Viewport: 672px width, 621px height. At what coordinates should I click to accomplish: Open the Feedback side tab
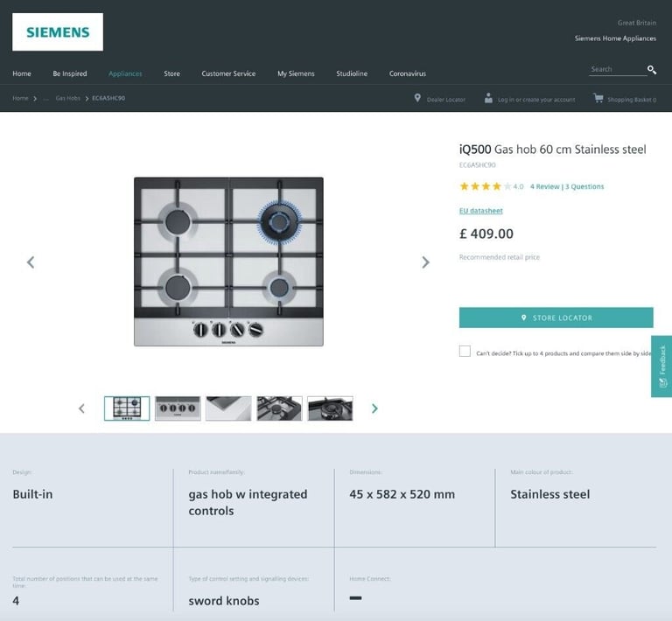click(661, 366)
